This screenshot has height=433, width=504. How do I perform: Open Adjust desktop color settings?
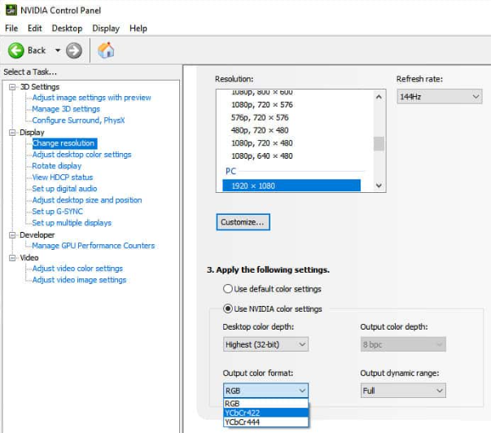tap(81, 155)
